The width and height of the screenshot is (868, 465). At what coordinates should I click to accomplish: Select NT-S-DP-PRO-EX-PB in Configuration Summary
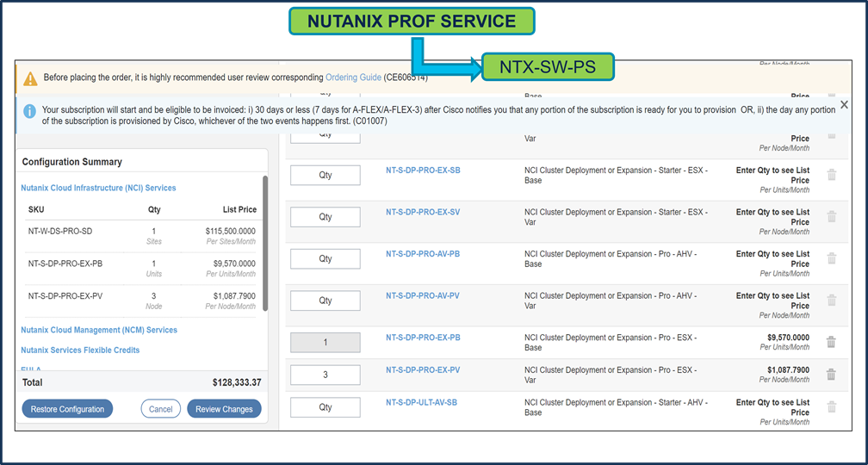point(65,263)
